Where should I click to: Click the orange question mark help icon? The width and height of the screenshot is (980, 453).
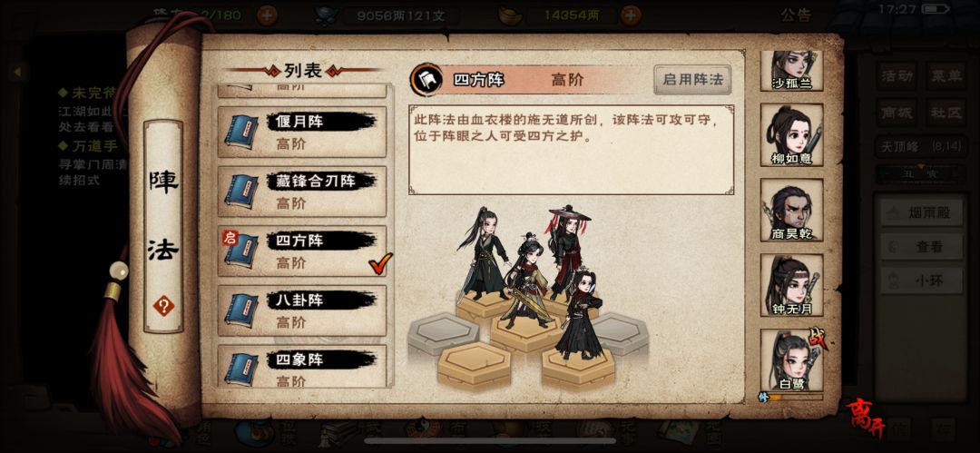tap(163, 306)
